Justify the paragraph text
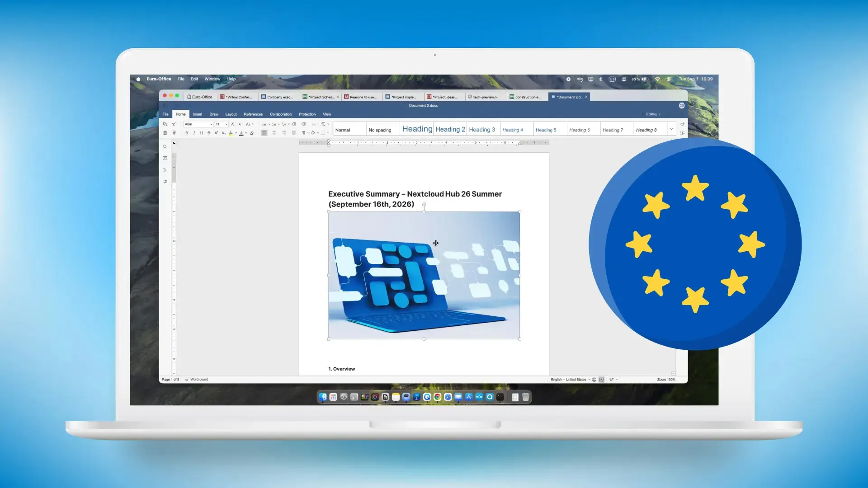This screenshot has height=488, width=868. pyautogui.click(x=294, y=133)
